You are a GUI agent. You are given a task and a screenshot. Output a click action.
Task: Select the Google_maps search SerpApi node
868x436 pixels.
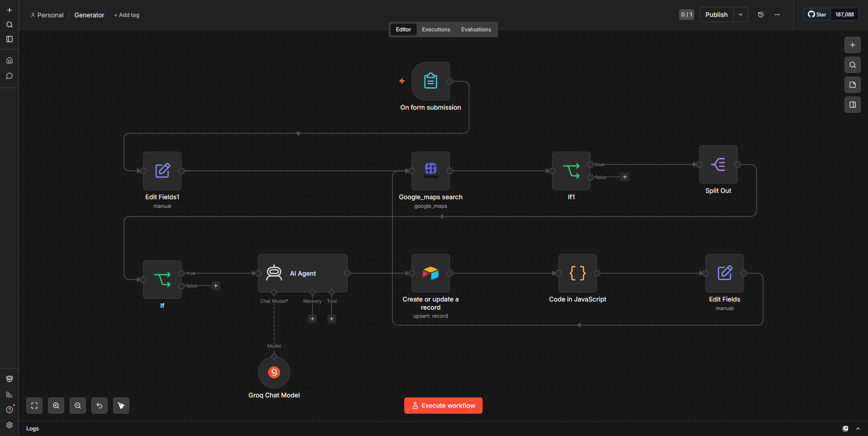click(431, 171)
